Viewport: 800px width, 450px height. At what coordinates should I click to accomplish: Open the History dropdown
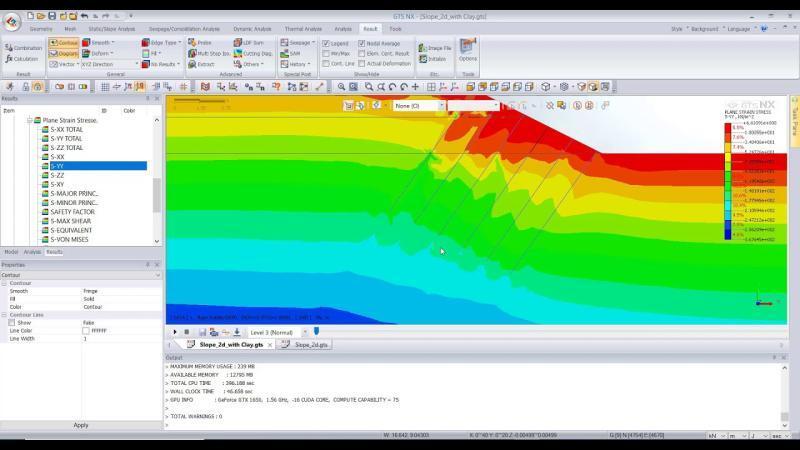(295, 64)
